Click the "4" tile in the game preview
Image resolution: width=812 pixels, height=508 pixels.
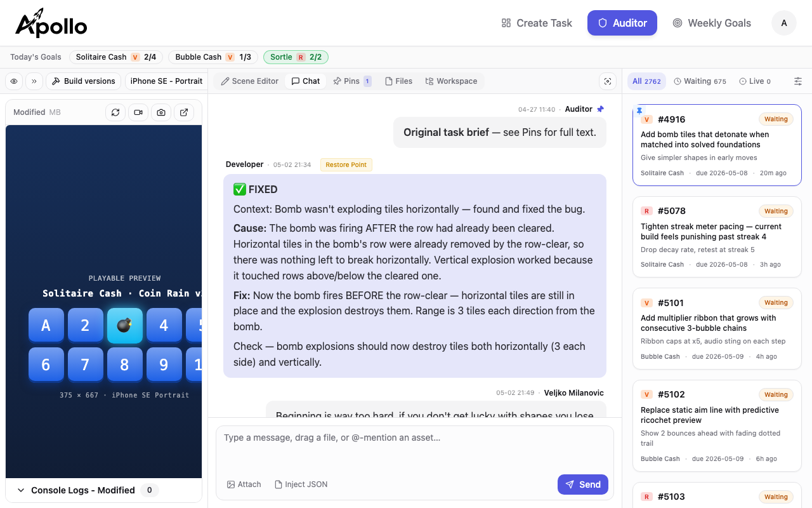pos(164,326)
